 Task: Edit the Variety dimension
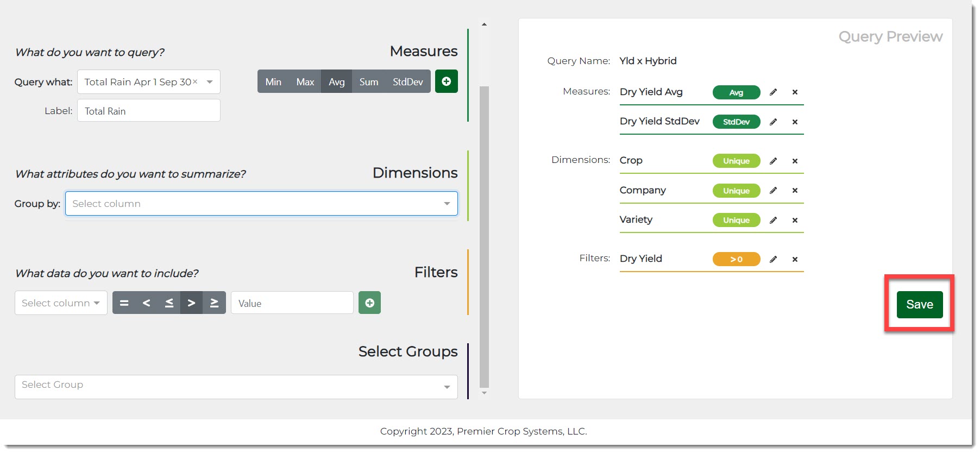[773, 220]
